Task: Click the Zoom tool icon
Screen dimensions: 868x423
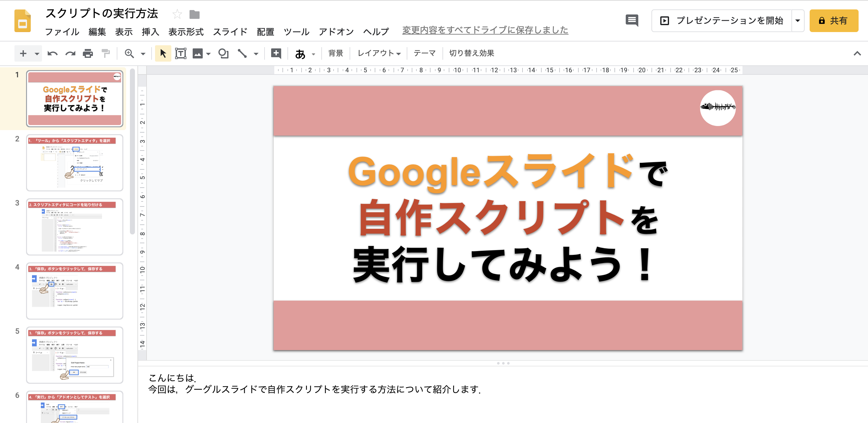Action: tap(129, 53)
